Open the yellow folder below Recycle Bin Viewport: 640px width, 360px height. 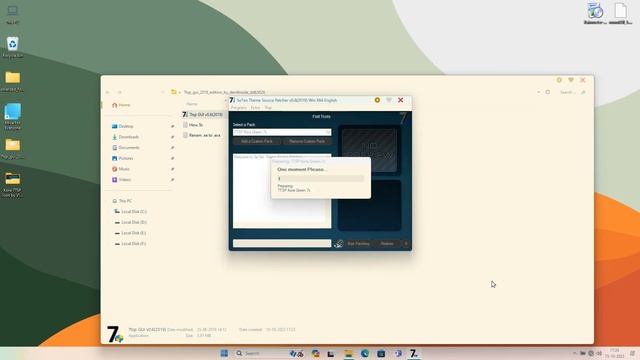(13, 81)
